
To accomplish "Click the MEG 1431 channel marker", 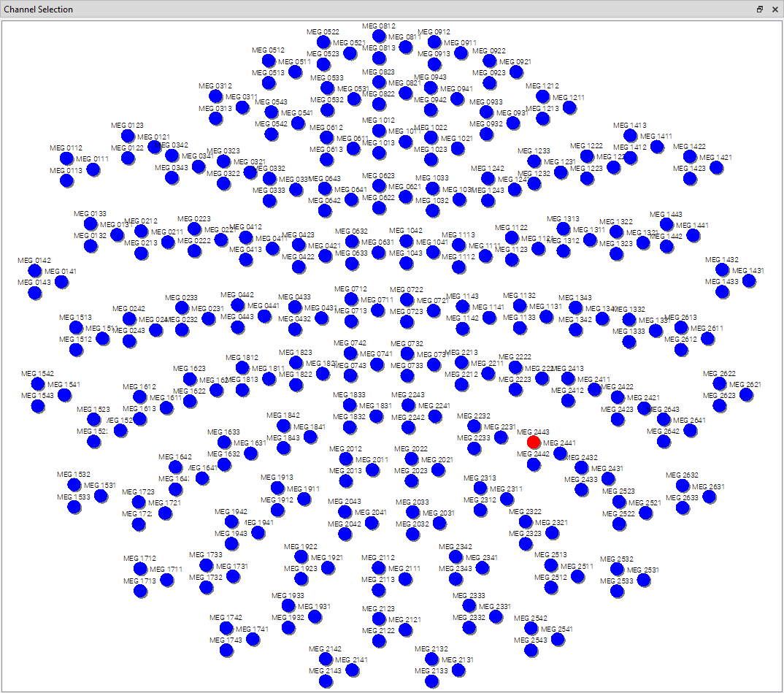I will tap(749, 280).
